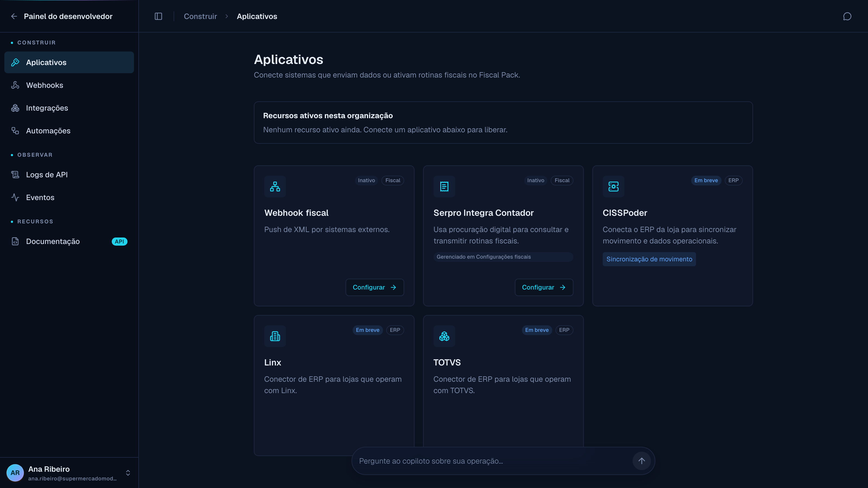Click the Logs de API scroll icon

[15, 174]
